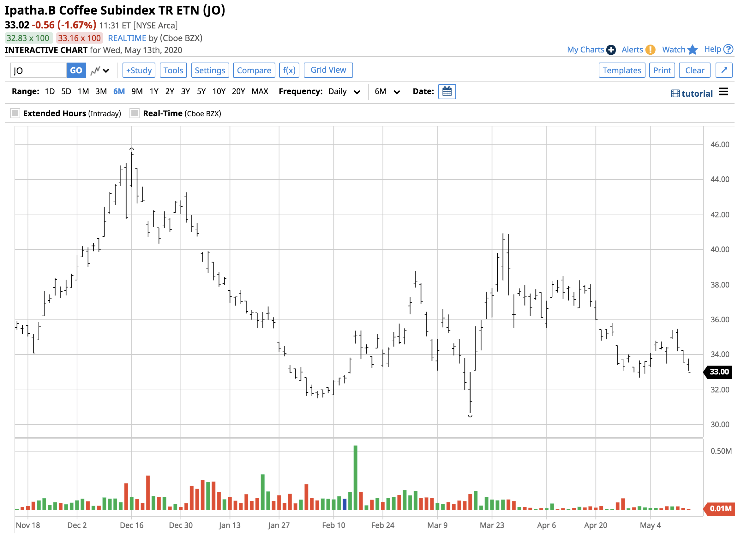Click the Alerts exclamation icon
Image resolution: width=756 pixels, height=546 pixels.
650,50
